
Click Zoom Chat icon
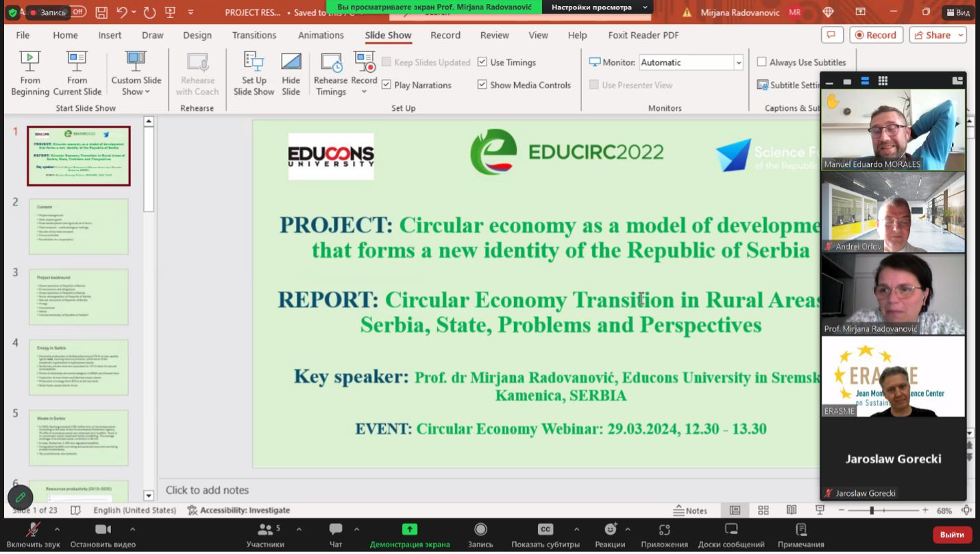click(x=336, y=529)
